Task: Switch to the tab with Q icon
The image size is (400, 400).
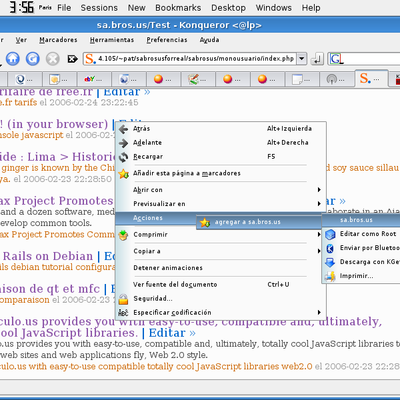Action: coord(24,79)
